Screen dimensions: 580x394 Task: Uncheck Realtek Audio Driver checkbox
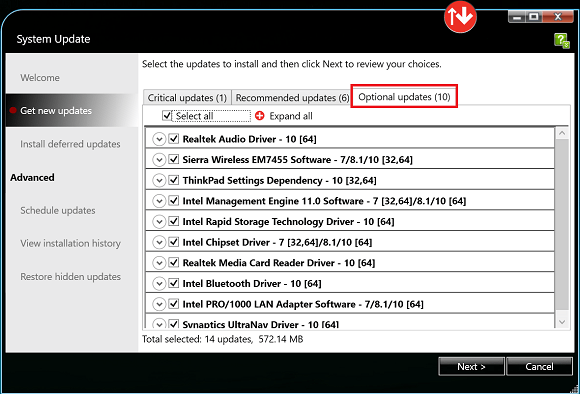click(x=173, y=139)
